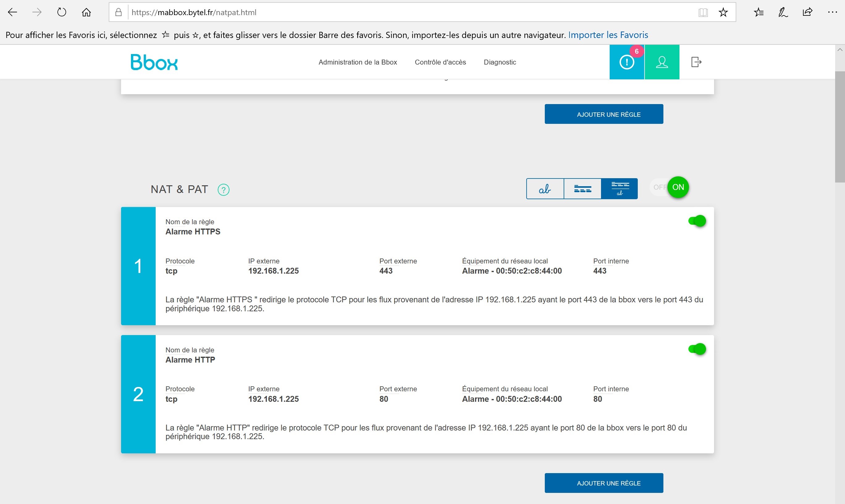Screen dimensions: 845x504
Task: Open the notifications alert icon with badge 6
Action: coord(627,62)
